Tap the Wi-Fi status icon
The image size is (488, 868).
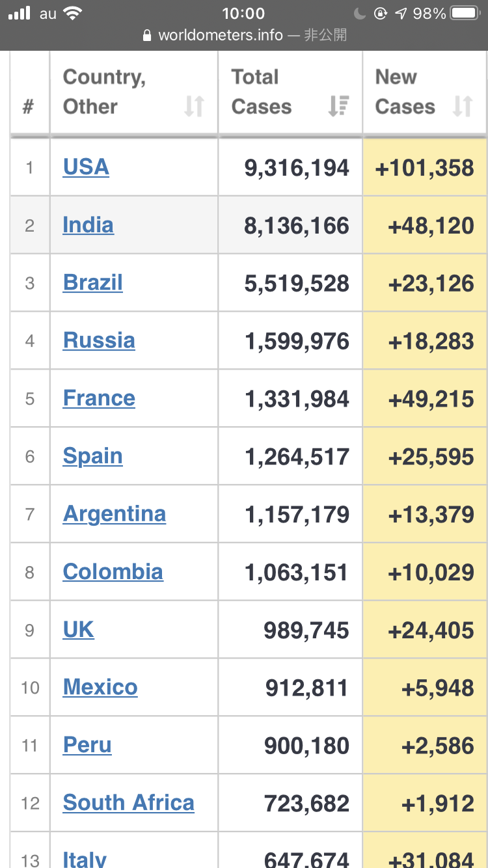click(73, 14)
